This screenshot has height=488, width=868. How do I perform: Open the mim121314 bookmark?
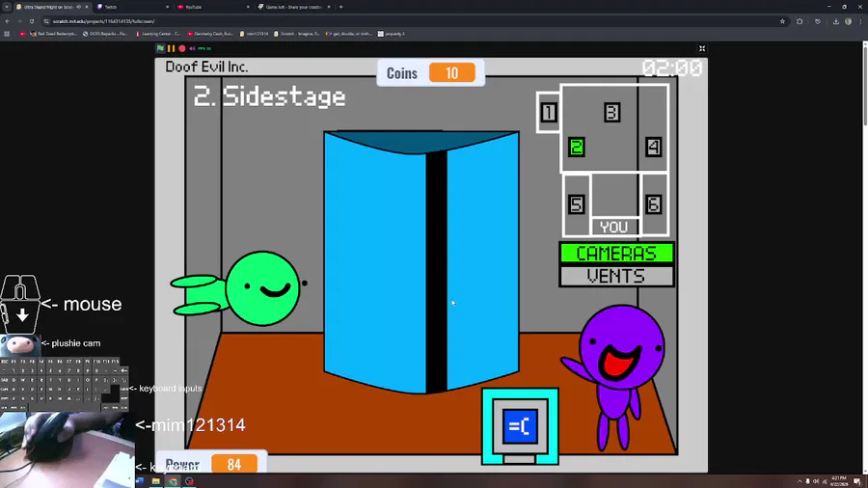coord(254,34)
